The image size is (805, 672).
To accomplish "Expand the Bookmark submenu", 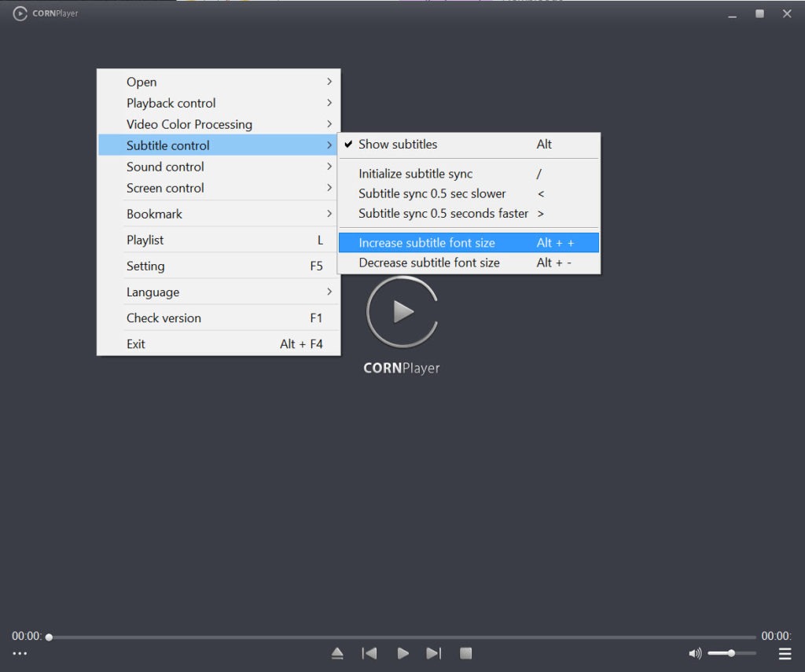I will tap(219, 214).
